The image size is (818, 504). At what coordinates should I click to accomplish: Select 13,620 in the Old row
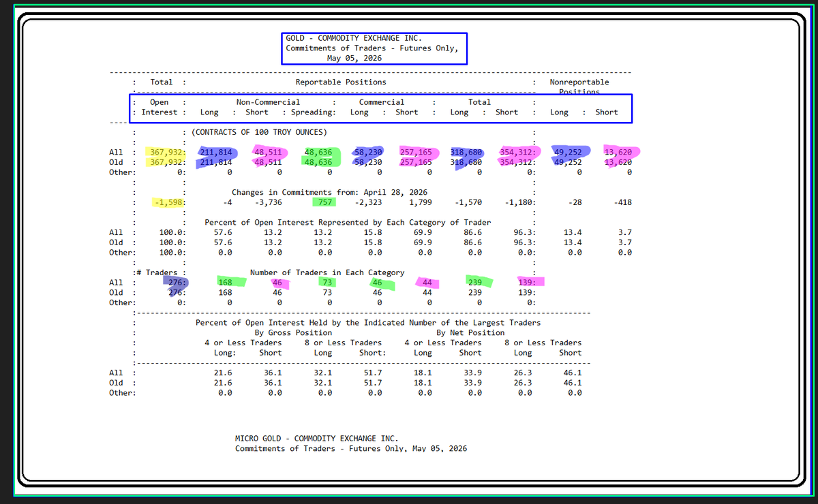[x=618, y=162]
